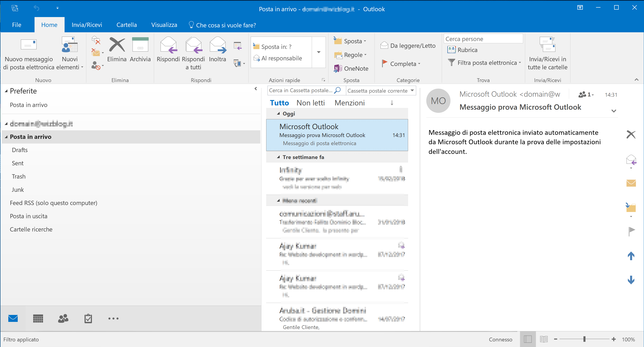Send the message to OneNote

point(351,68)
